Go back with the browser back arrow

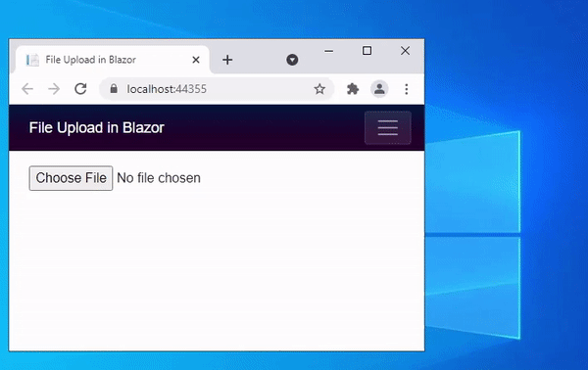(27, 89)
